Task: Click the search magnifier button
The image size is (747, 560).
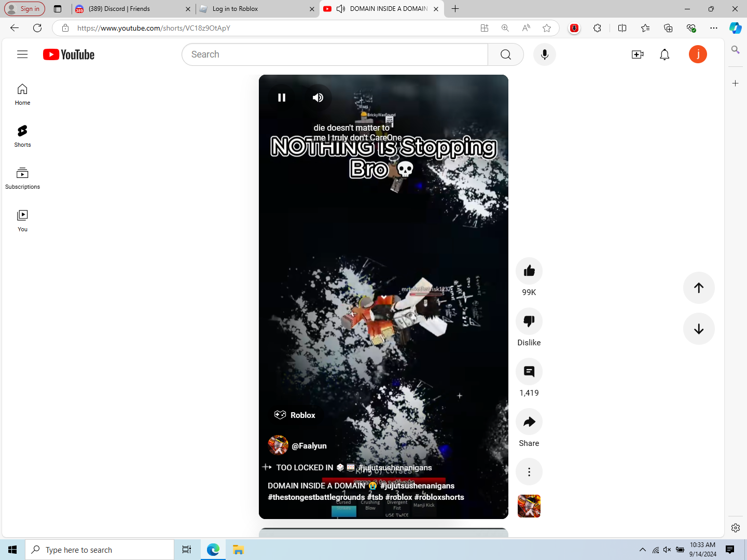Action: tap(506, 54)
